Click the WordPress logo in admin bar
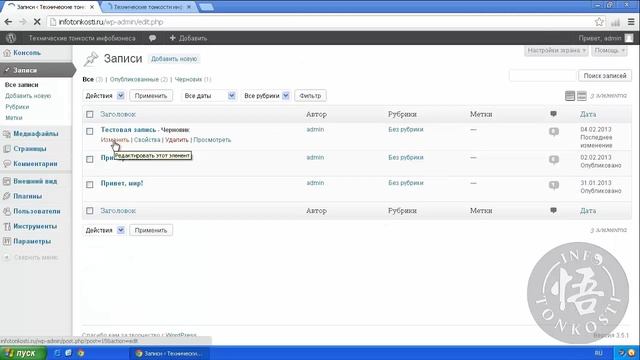Screen dimensions: 640x360 11,38
